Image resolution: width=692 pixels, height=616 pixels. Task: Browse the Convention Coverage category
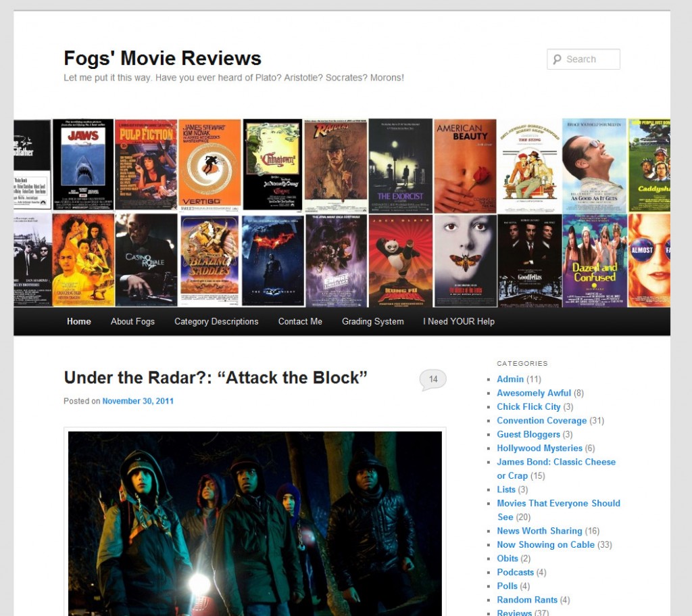coord(542,421)
